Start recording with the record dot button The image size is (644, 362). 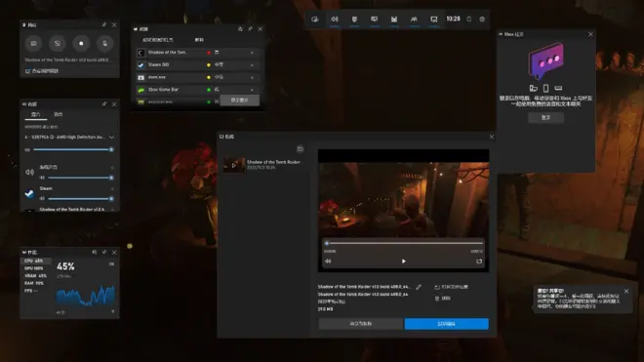pos(81,43)
